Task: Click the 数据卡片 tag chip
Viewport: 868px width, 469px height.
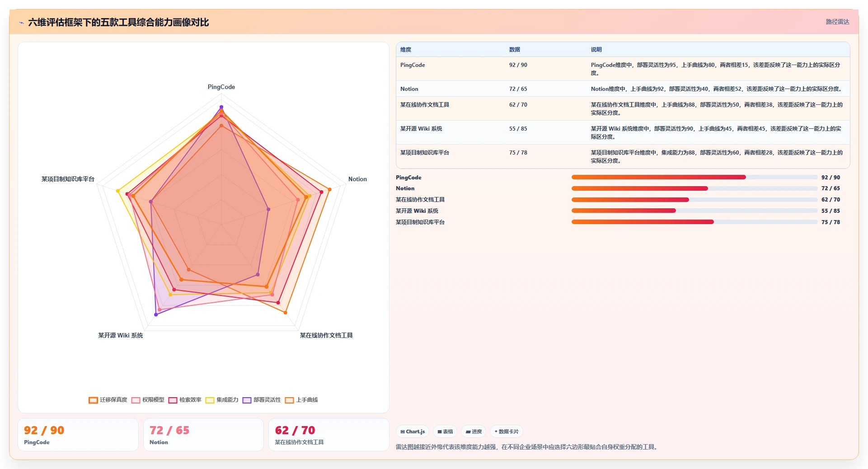Action: coord(506,431)
